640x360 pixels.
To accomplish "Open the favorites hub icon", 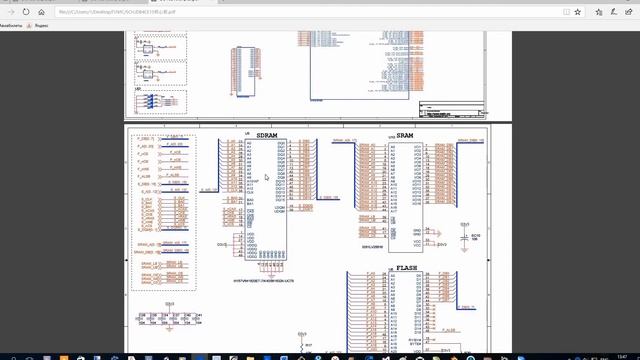I will click(598, 12).
